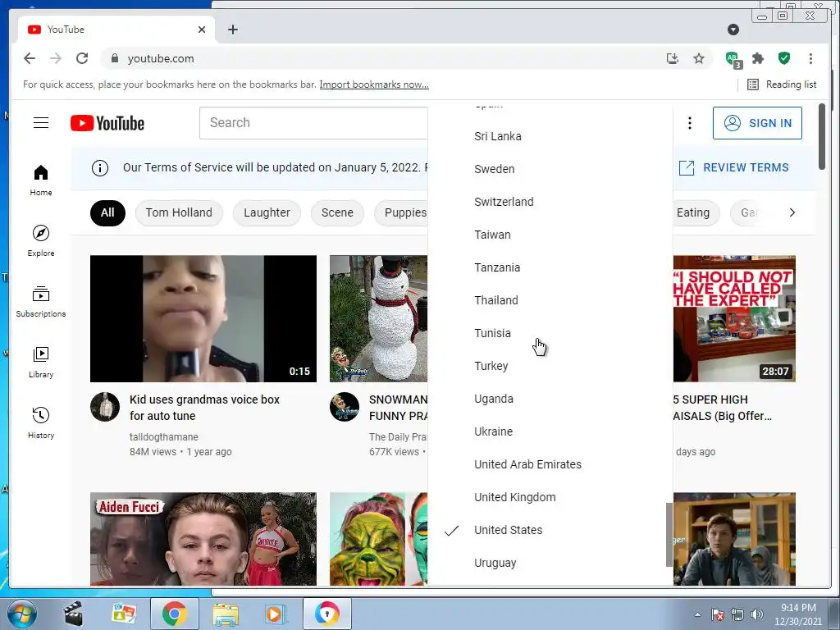Click talldogthamane channel name
This screenshot has width=840, height=630.
coord(164,437)
